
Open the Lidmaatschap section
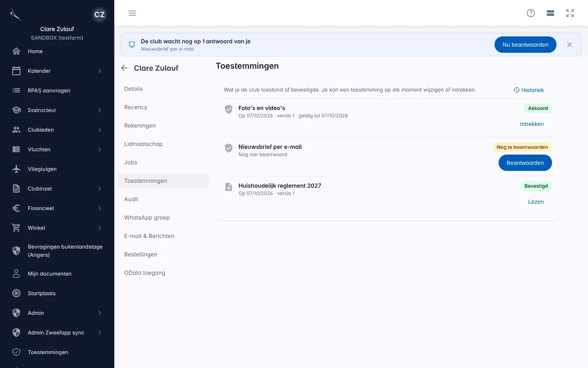[163, 144]
